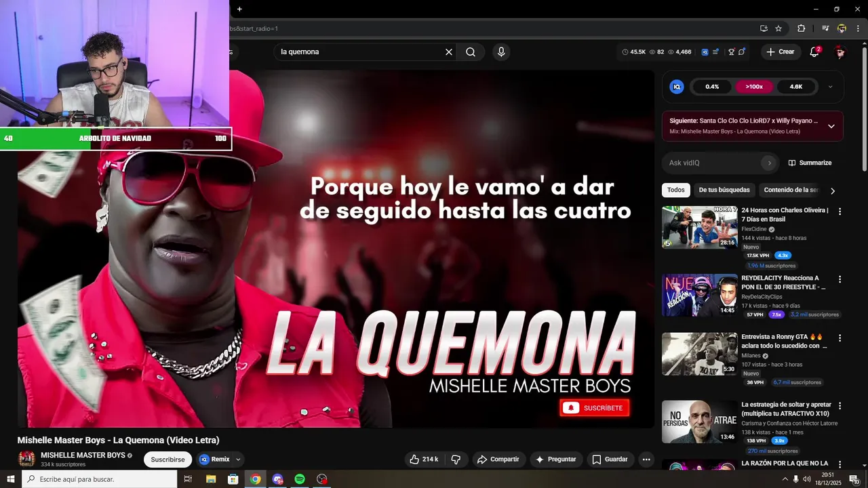
Task: Expand the vidIQ score panel chevron
Action: 831,87
